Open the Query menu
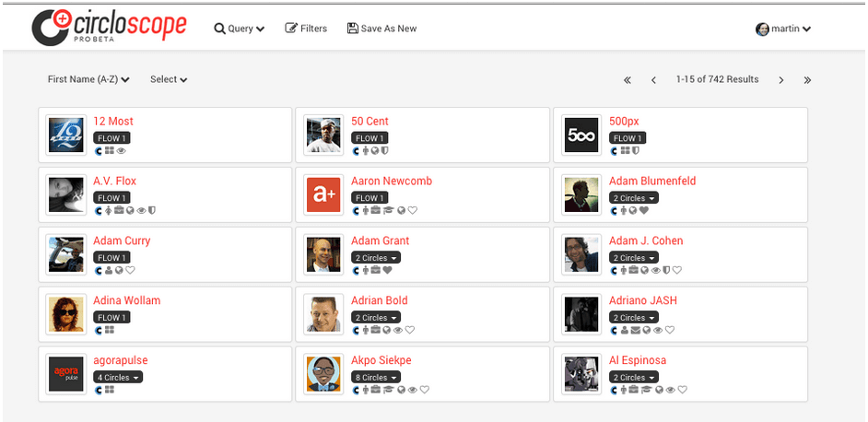868x422 pixels. (240, 29)
